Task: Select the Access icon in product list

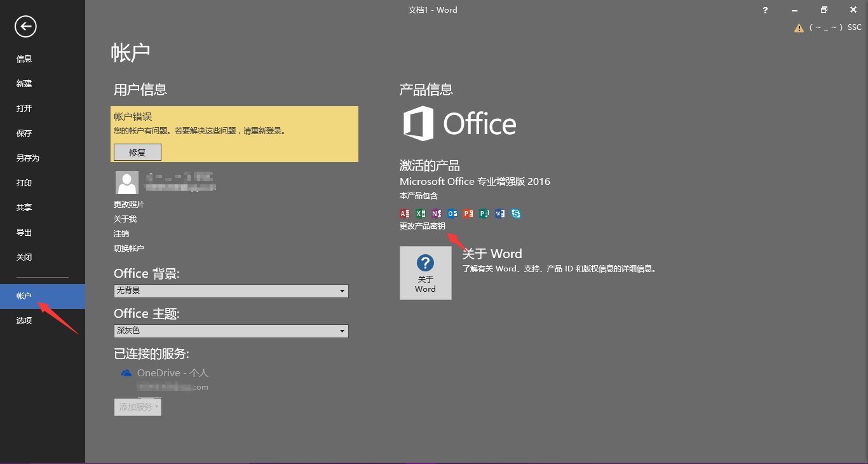Action: (405, 214)
